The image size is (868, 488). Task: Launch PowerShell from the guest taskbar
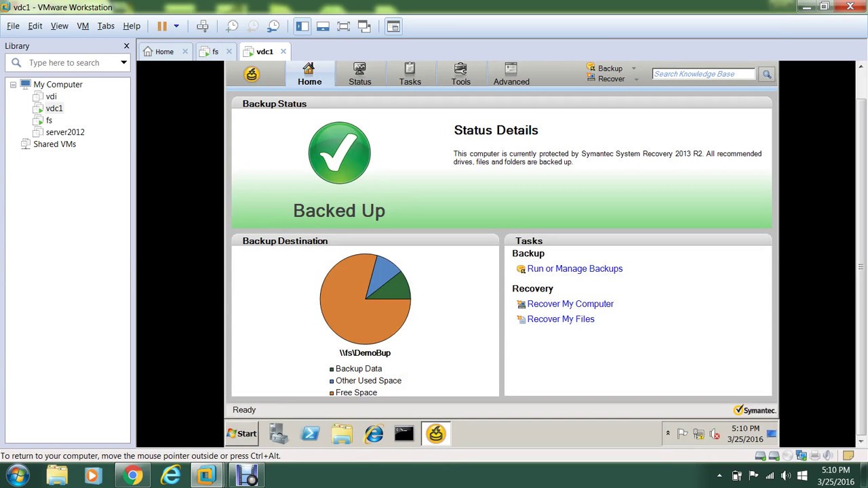click(x=310, y=434)
